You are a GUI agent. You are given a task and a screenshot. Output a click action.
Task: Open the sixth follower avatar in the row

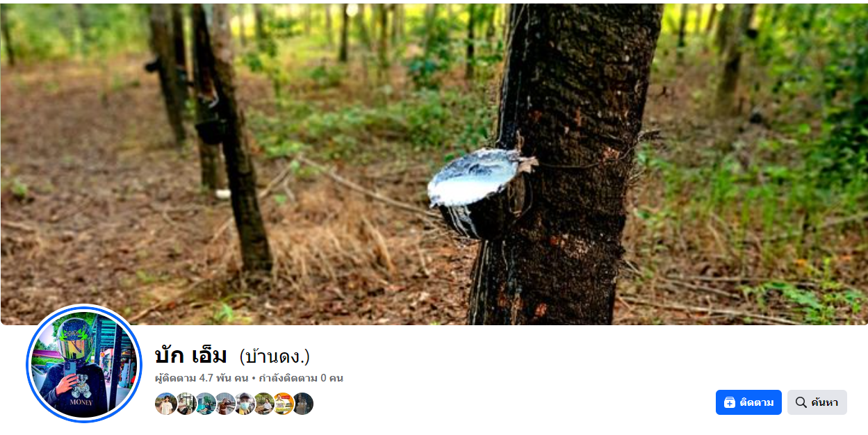point(263,404)
